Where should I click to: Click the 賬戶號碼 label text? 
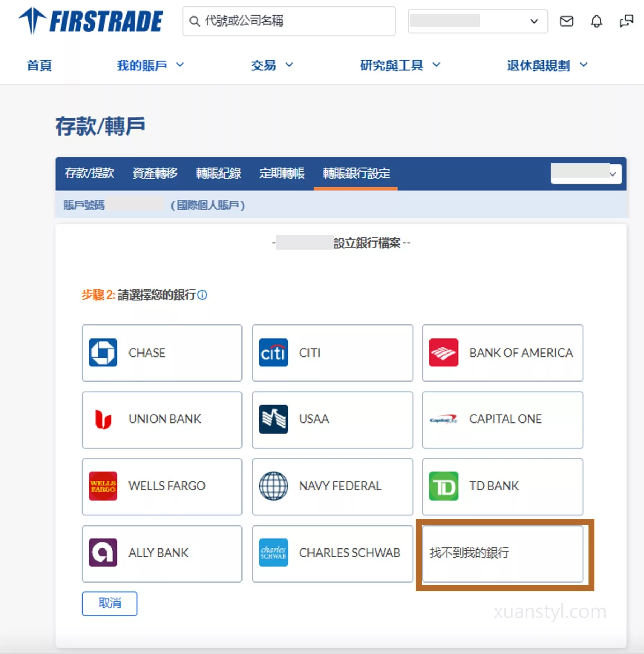(84, 205)
